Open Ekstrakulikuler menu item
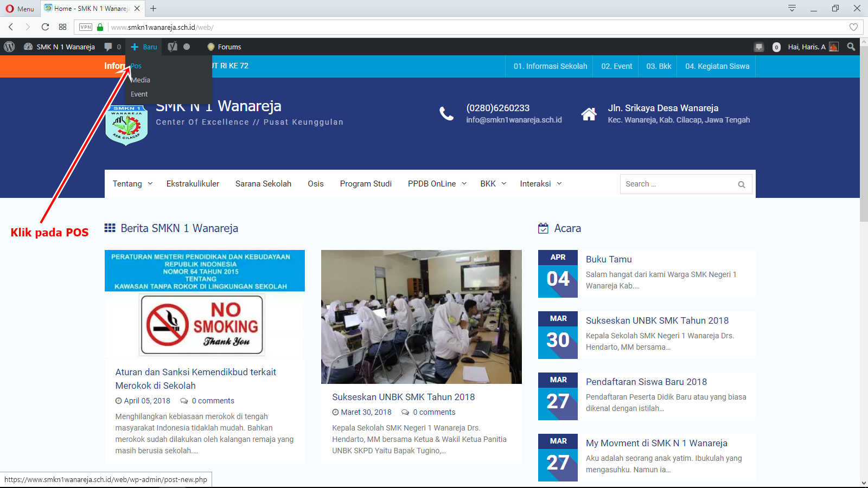This screenshot has width=868, height=488. coord(193,184)
